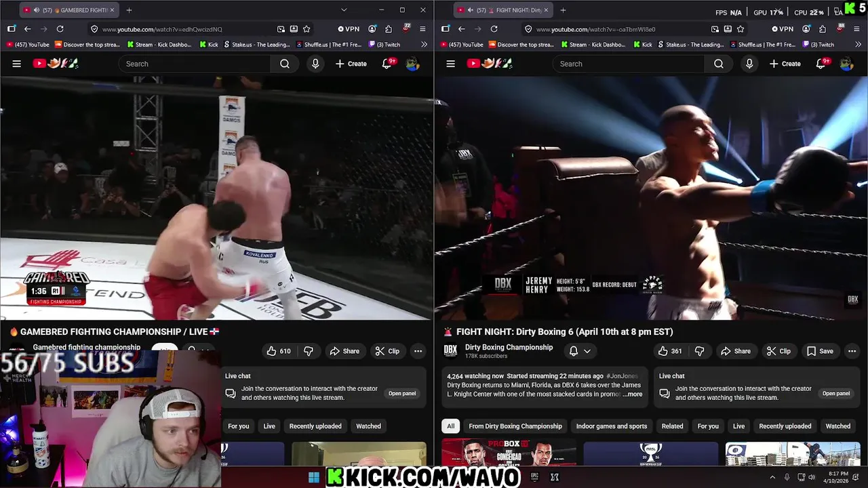Go back in left browser window

[28, 29]
